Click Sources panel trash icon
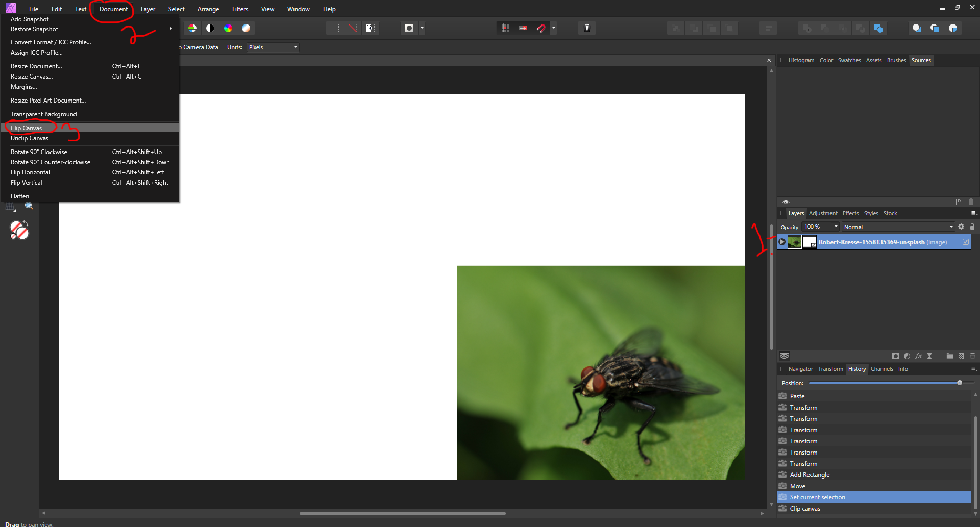The width and height of the screenshot is (980, 527). tap(971, 202)
